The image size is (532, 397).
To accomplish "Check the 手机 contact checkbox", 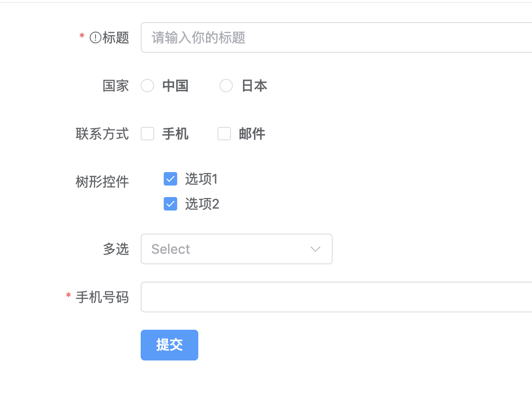I will (x=147, y=134).
